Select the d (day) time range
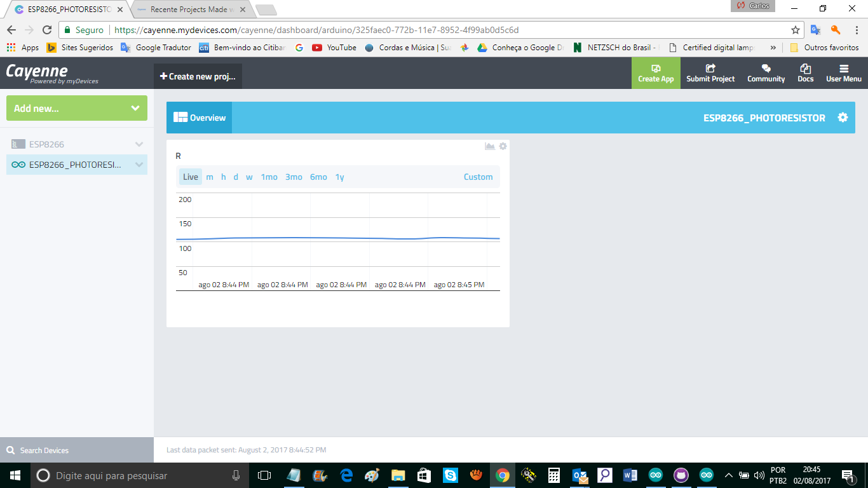This screenshot has width=868, height=488. (x=236, y=177)
